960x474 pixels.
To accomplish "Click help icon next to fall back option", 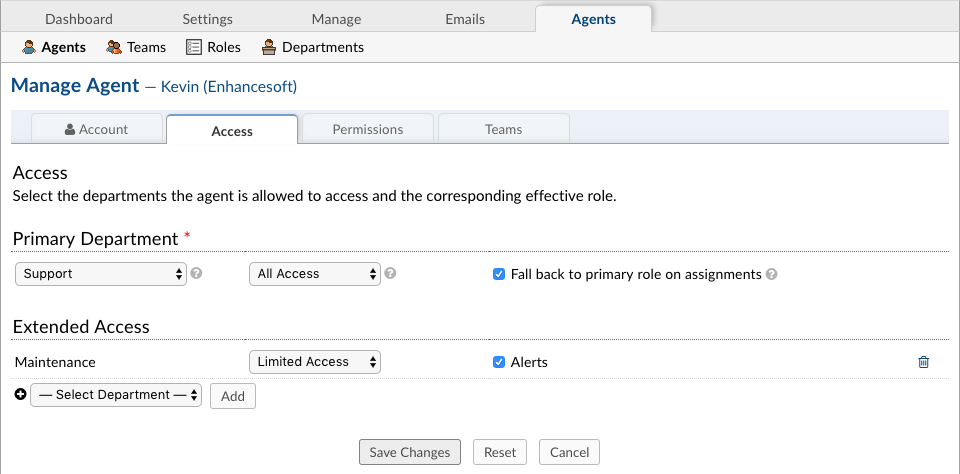I will pos(771,274).
